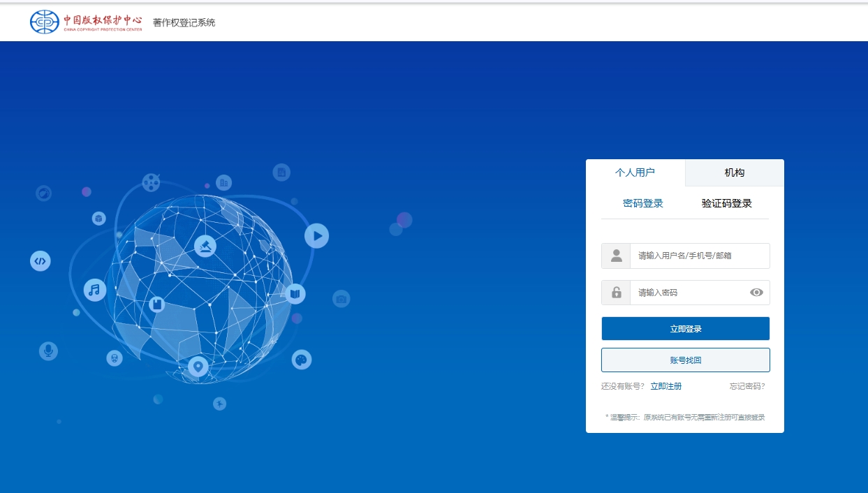Click the play button icon beside globe
This screenshot has width=868, height=493.
(316, 236)
